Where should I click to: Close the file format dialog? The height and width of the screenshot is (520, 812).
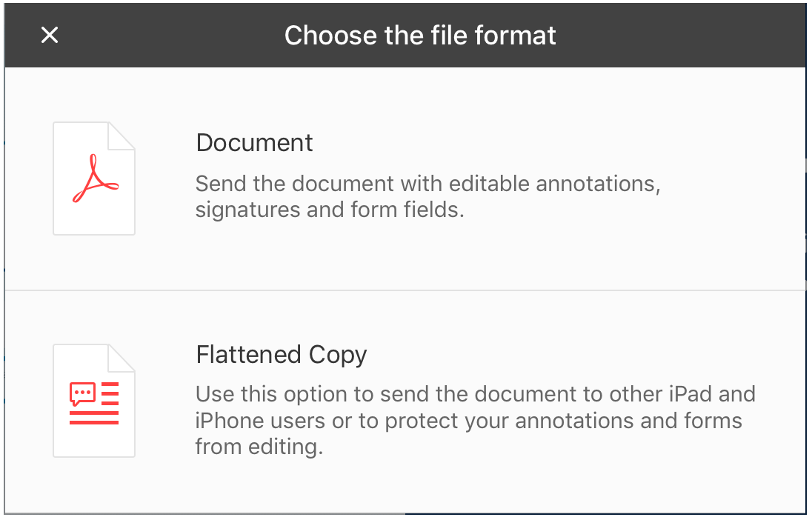50,35
